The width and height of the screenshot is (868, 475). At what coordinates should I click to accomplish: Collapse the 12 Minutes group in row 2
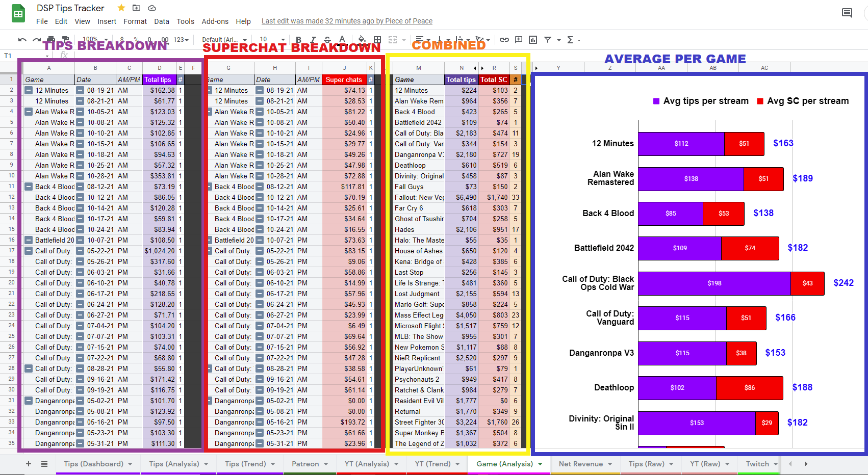[29, 90]
